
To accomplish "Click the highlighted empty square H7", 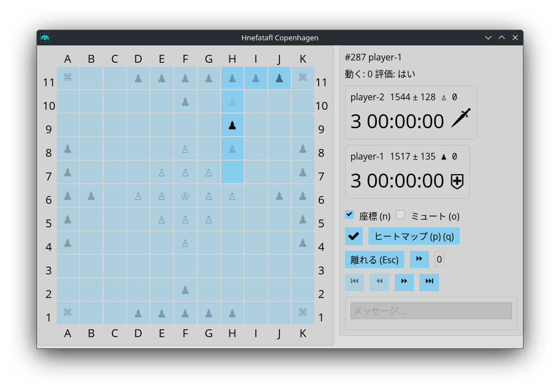I will click(232, 172).
